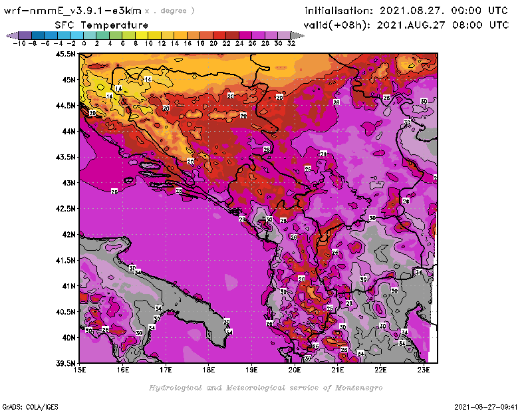Click the latitude label '42N'

click(x=69, y=235)
